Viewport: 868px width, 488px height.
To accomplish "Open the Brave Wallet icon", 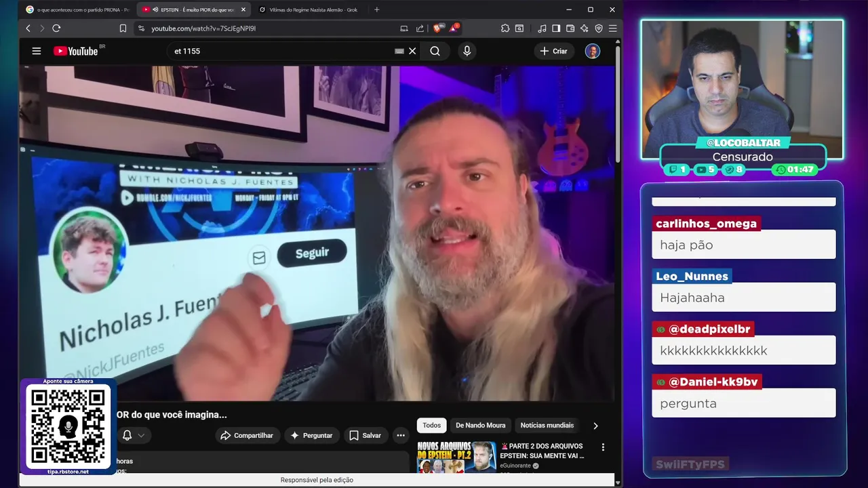I will coord(570,28).
